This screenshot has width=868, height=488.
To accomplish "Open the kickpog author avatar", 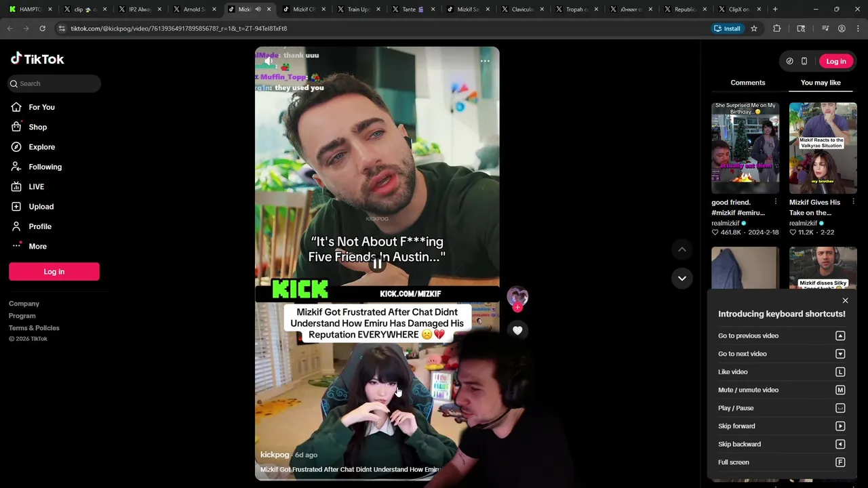I will click(517, 296).
